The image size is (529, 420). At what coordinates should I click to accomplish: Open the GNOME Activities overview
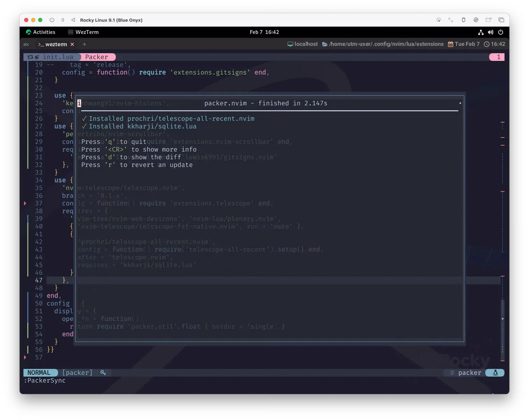click(x=41, y=32)
